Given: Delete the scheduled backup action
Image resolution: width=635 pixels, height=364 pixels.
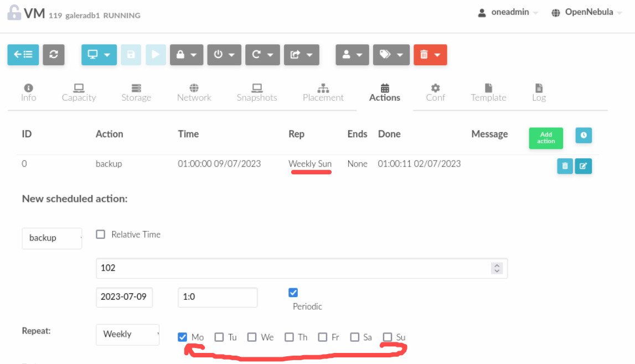Looking at the screenshot, I should 565,166.
